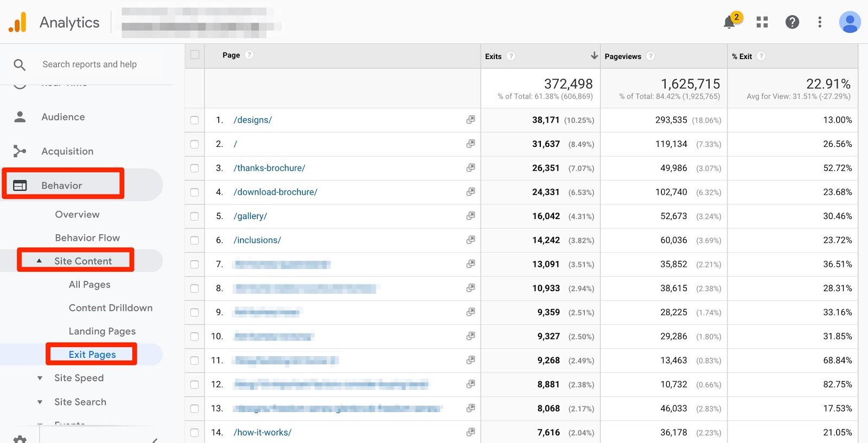868x443 pixels.
Task: Open the / home page link
Action: pyautogui.click(x=235, y=144)
